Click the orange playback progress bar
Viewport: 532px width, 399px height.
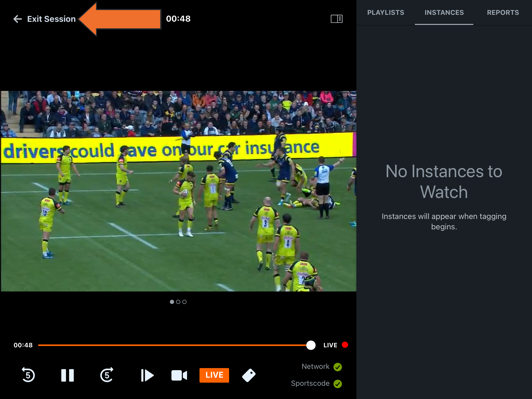pyautogui.click(x=172, y=345)
